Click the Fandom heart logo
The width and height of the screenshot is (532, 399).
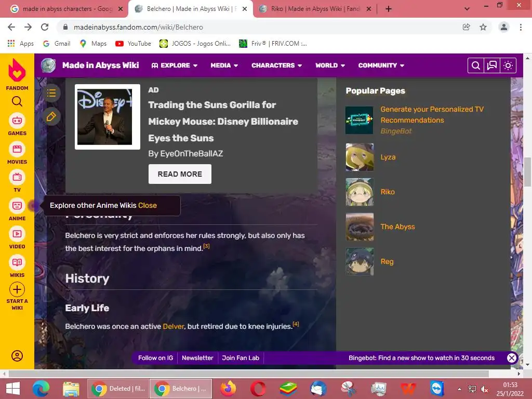(x=17, y=70)
